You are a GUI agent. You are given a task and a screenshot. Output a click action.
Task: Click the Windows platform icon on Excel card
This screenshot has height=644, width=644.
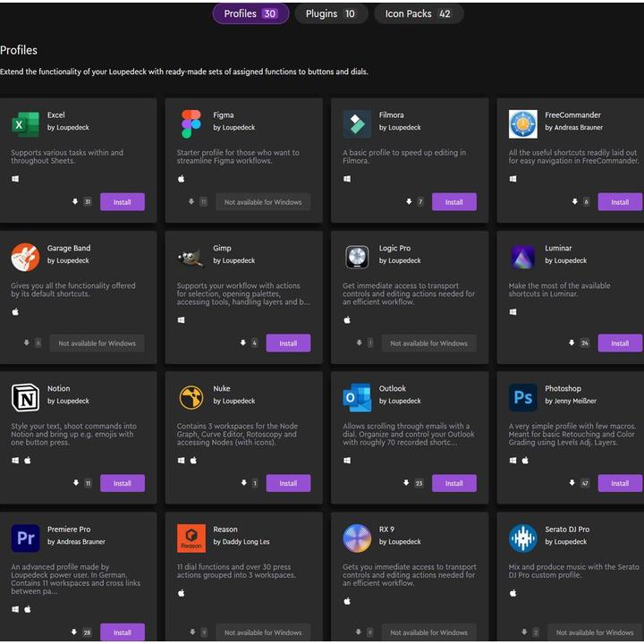pyautogui.click(x=15, y=179)
